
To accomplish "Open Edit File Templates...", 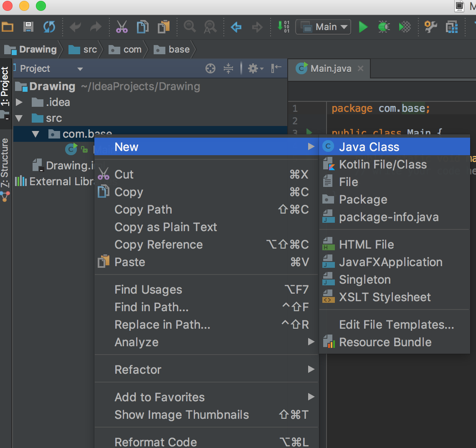I will (x=395, y=325).
